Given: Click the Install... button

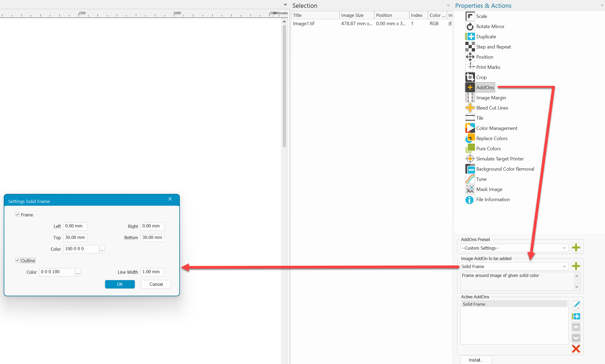Looking at the screenshot, I should tap(476, 360).
